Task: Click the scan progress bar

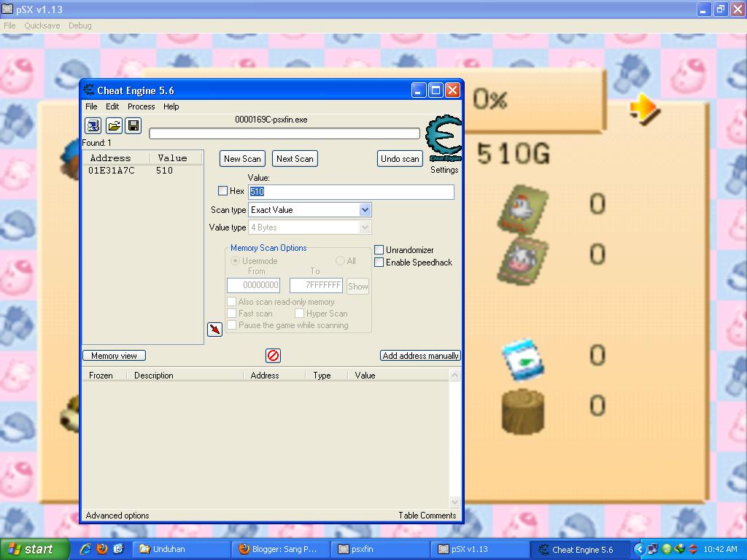Action: click(285, 133)
